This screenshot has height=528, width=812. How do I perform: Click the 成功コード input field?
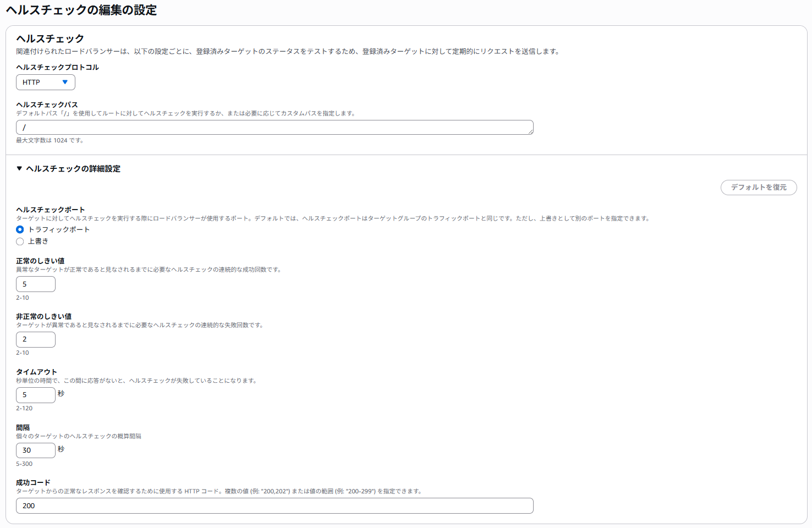pyautogui.click(x=275, y=506)
